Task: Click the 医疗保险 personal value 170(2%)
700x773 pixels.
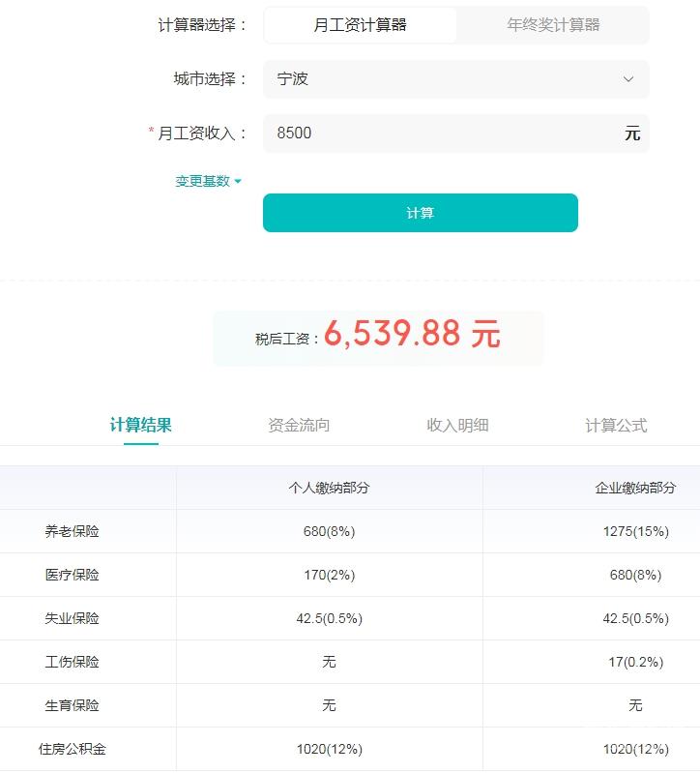Action: tap(329, 575)
